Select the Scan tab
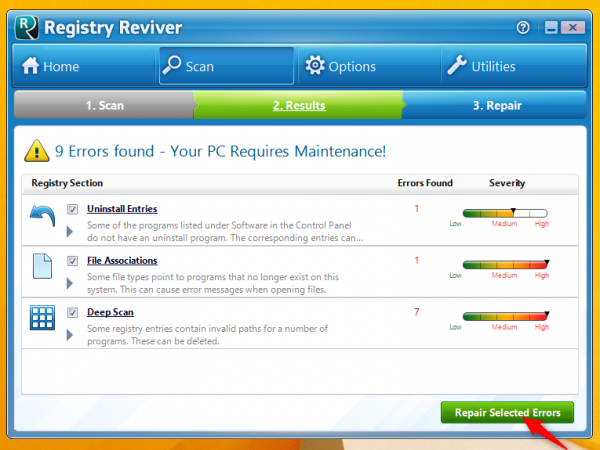 227,66
